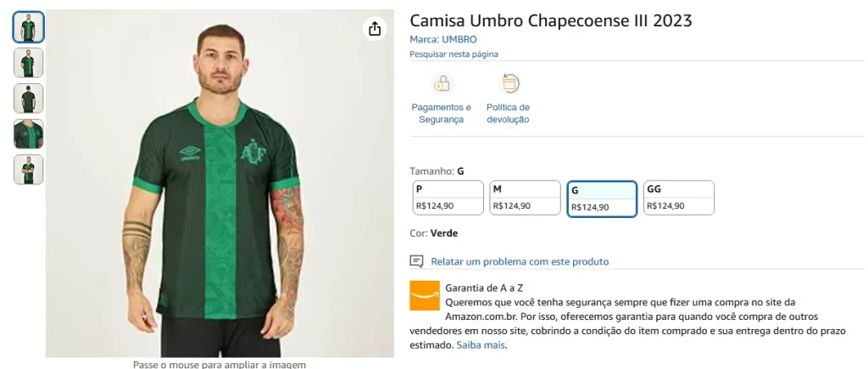The image size is (868, 369).
Task: Follow the Saiba mais link
Action: click(481, 345)
